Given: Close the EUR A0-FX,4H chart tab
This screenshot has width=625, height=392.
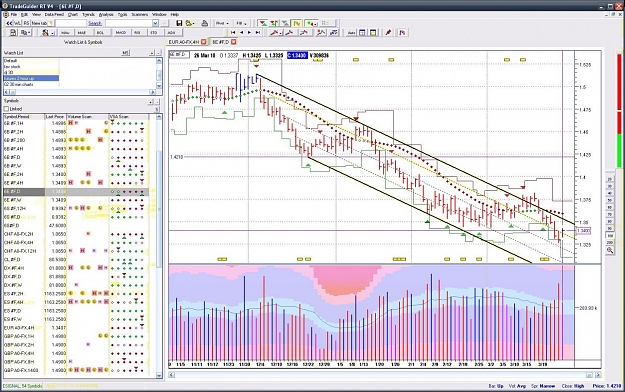Looking at the screenshot, I should pos(204,42).
